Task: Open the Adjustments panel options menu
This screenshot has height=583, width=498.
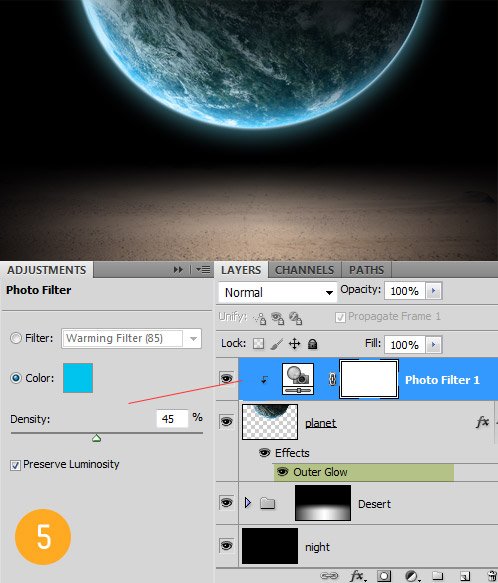Action: click(x=203, y=270)
